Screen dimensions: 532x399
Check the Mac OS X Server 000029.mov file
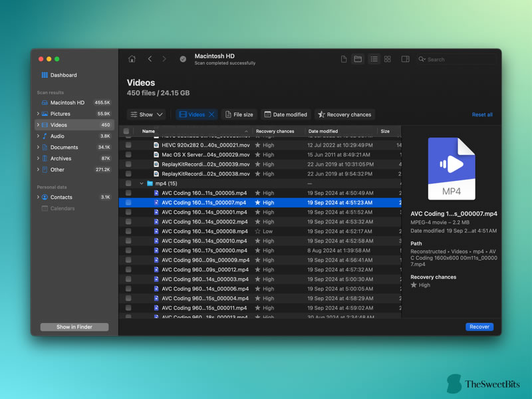[128, 155]
